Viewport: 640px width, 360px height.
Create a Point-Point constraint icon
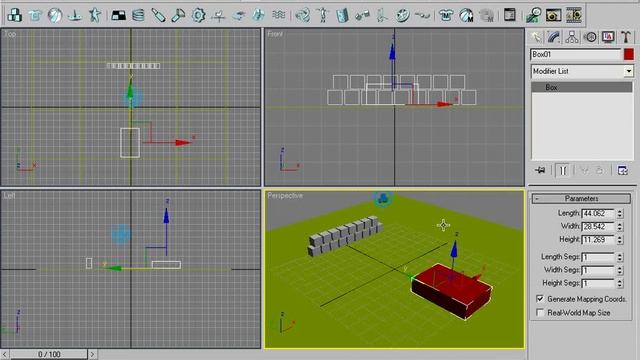point(362,15)
